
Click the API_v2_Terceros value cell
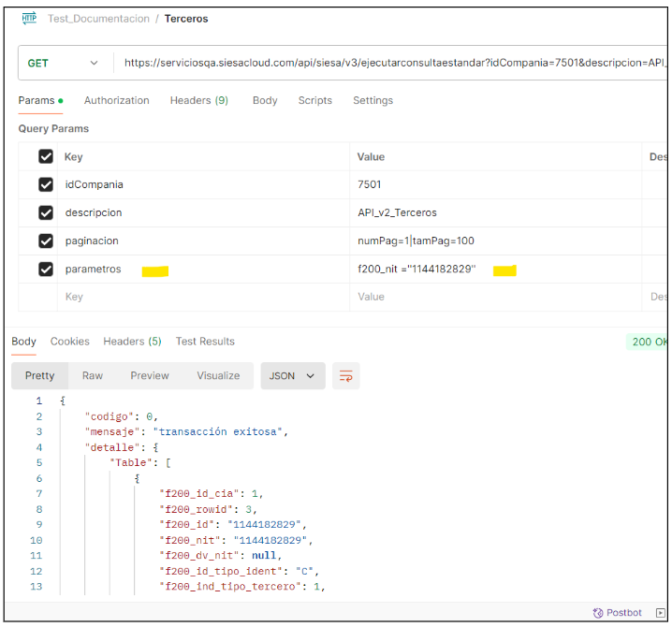click(x=397, y=213)
